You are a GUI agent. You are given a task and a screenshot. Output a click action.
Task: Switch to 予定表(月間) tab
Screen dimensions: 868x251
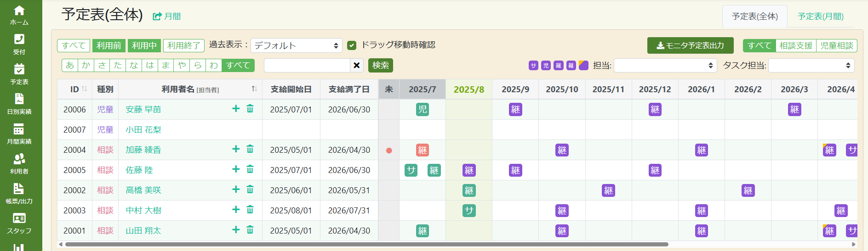(820, 17)
